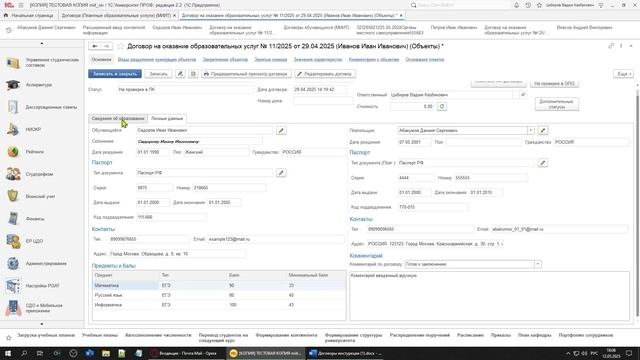The width and height of the screenshot is (640, 360).
Task: Click recalculate icon next to Стоимость
Action: [x=442, y=107]
